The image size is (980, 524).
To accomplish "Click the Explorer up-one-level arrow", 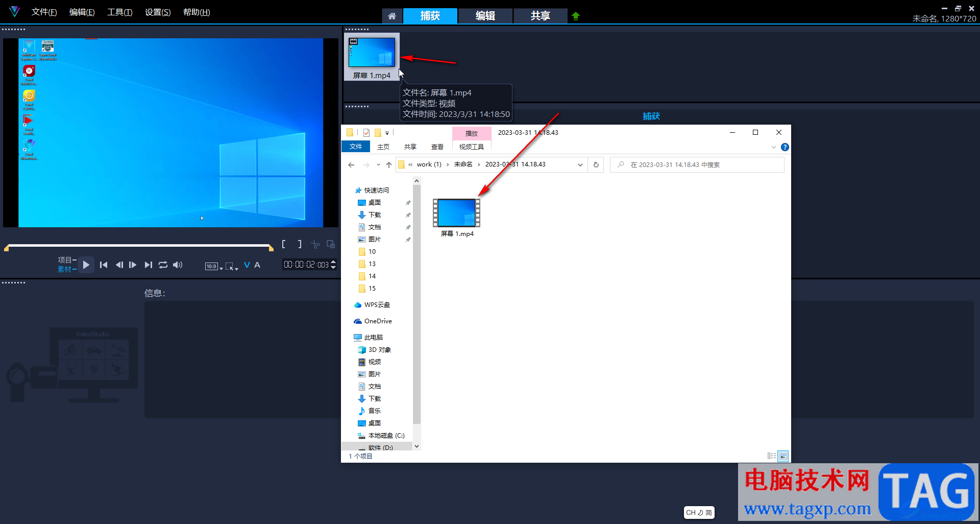I will [x=389, y=164].
